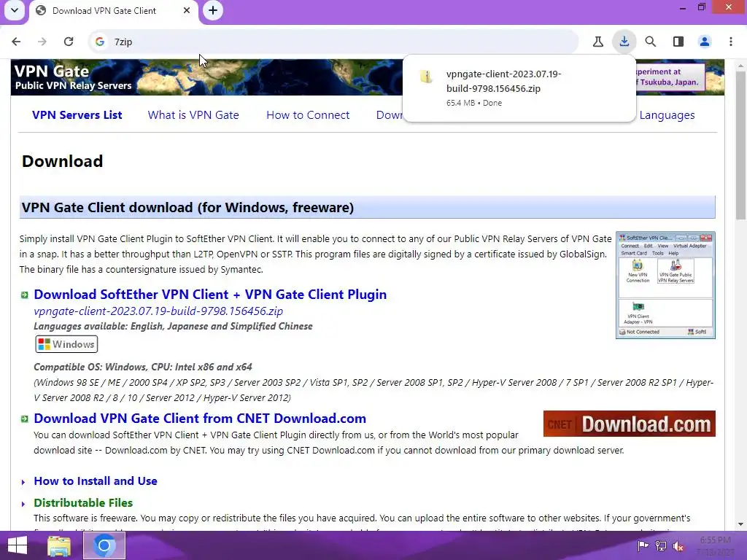The height and width of the screenshot is (560, 747).
Task: Click vpngate-client-2023.07.19 zip filename link
Action: click(158, 311)
